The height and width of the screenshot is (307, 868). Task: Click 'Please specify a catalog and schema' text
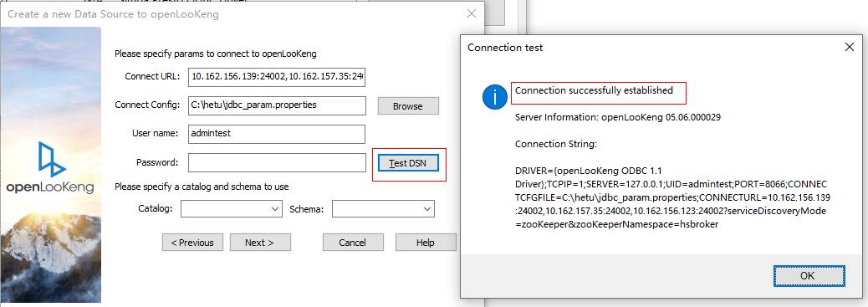[202, 187]
